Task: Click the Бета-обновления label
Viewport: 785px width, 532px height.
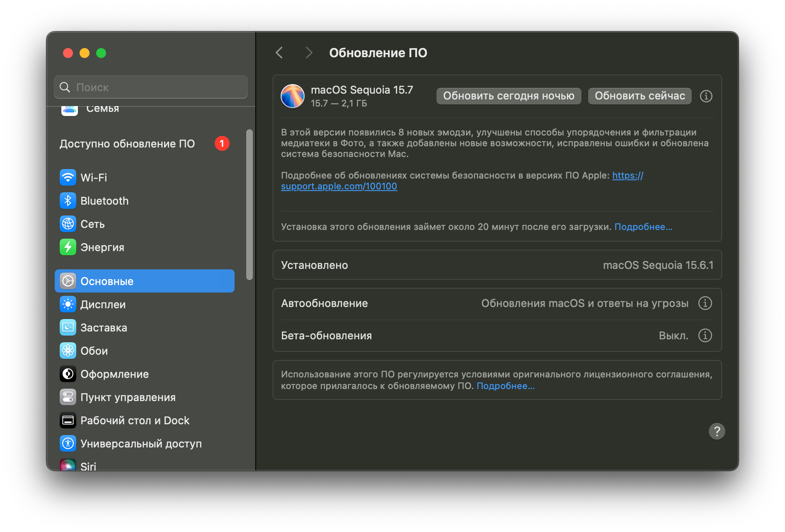Action: pyautogui.click(x=327, y=336)
